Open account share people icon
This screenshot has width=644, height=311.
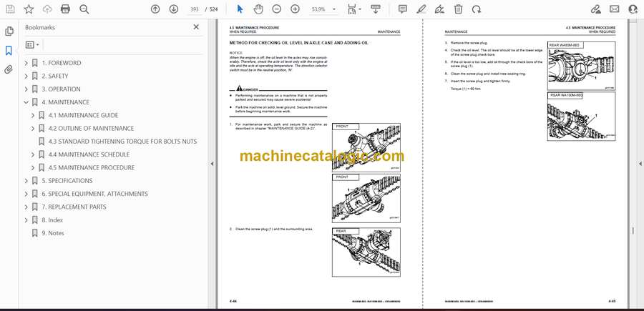click(x=633, y=9)
